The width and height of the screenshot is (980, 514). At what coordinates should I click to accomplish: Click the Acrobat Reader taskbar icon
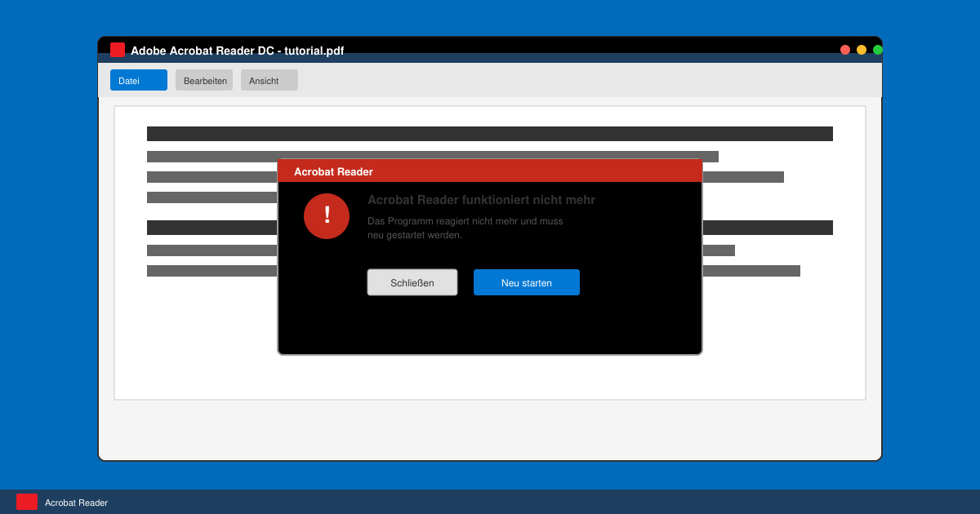pos(27,502)
